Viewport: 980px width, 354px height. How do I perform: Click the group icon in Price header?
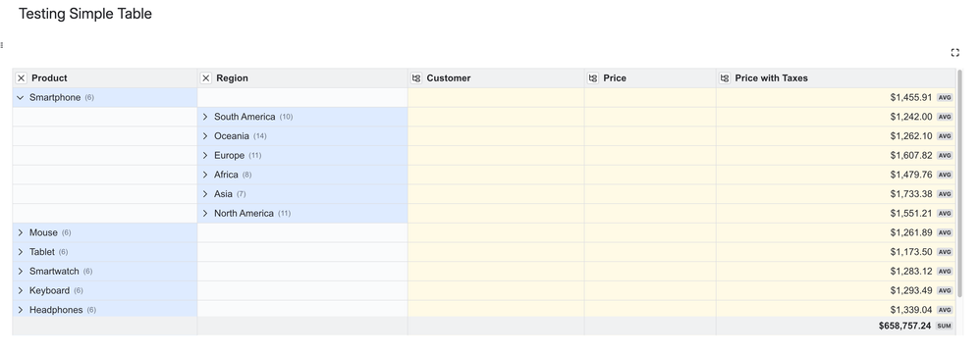[x=593, y=78]
